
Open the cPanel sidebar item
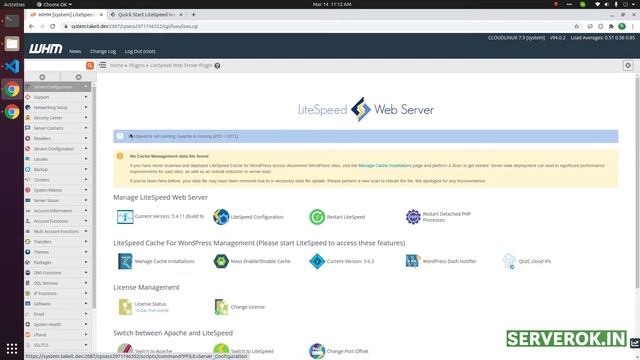pos(57,335)
